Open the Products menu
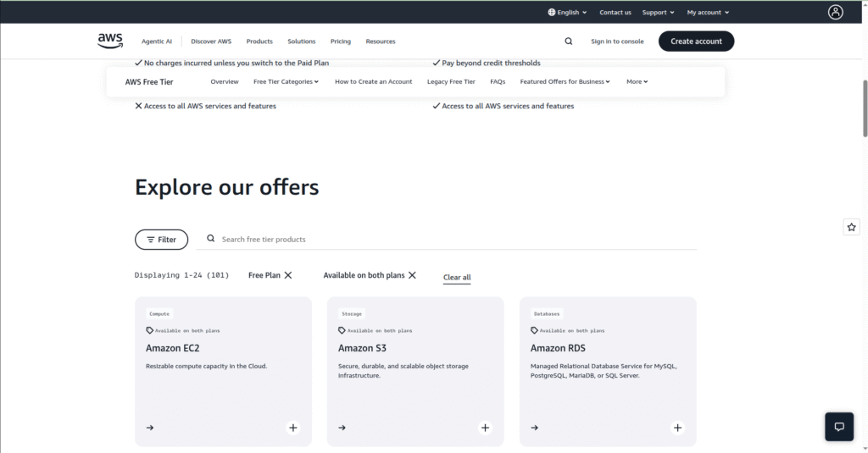The image size is (868, 453). coord(259,41)
